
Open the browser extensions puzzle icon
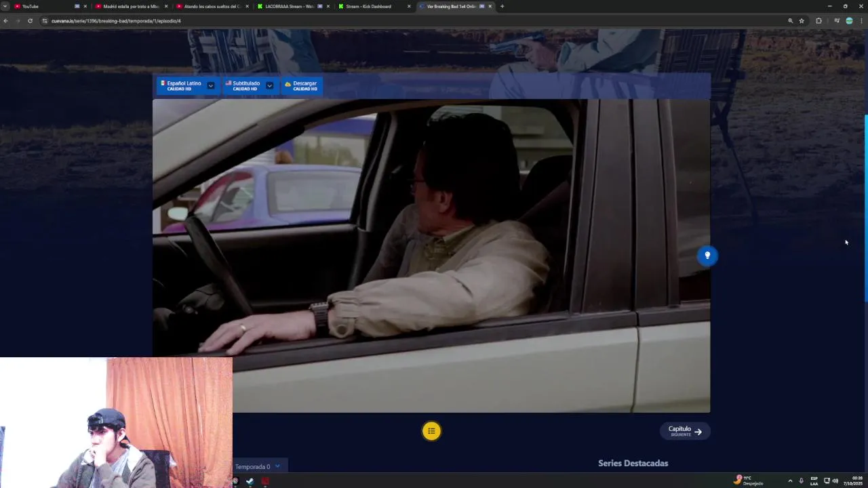(x=818, y=21)
